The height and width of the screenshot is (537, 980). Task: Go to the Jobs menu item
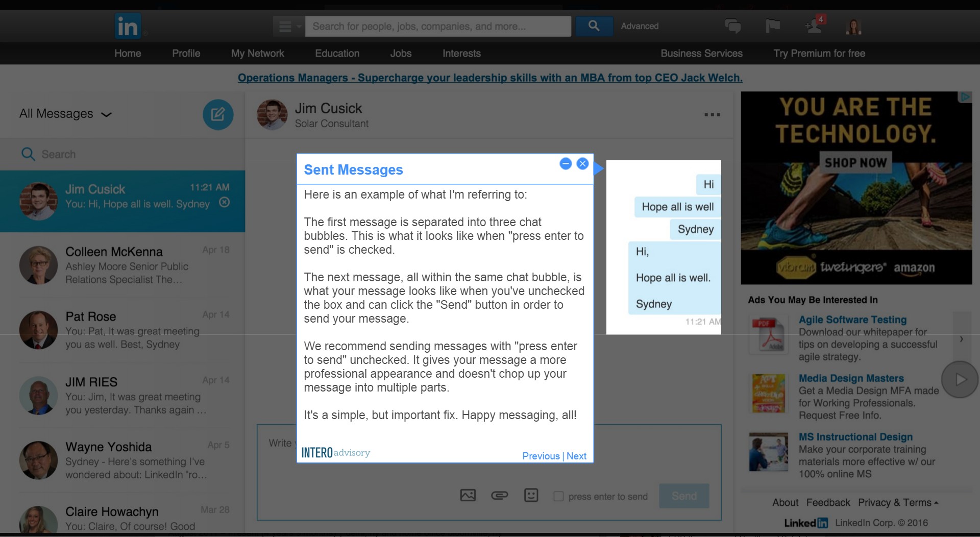point(401,53)
